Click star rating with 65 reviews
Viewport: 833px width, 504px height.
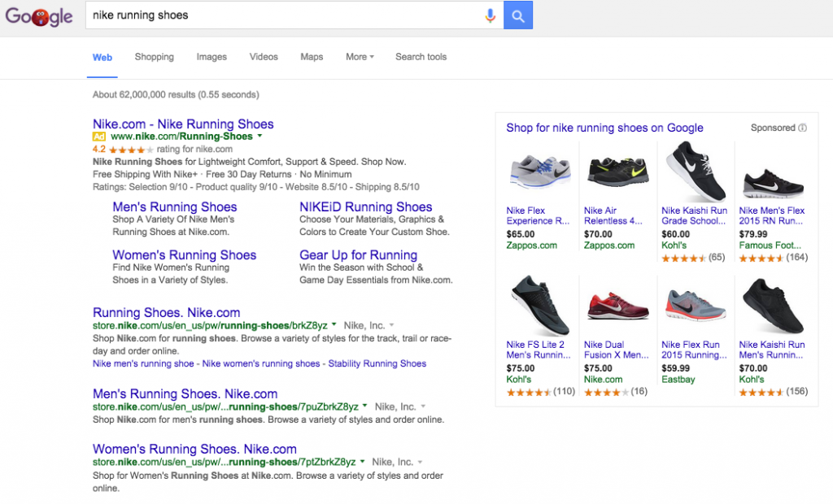(x=683, y=259)
